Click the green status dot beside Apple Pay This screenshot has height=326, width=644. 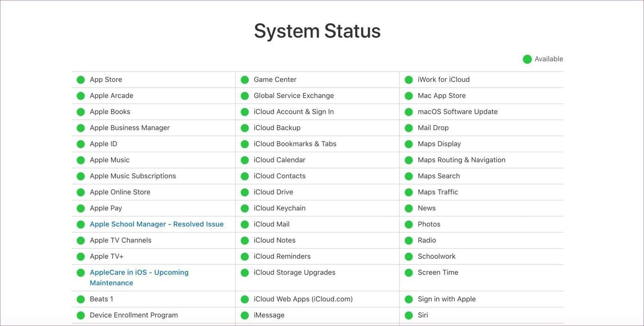click(80, 208)
